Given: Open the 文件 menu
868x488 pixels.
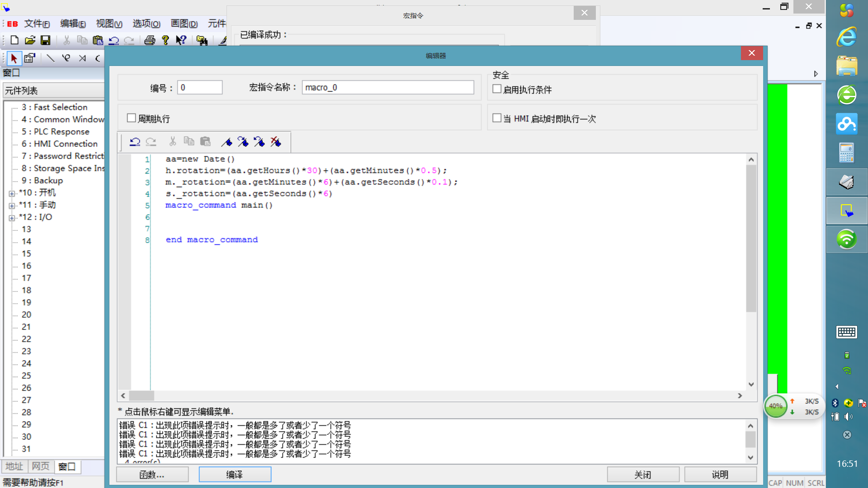Looking at the screenshot, I should tap(37, 23).
